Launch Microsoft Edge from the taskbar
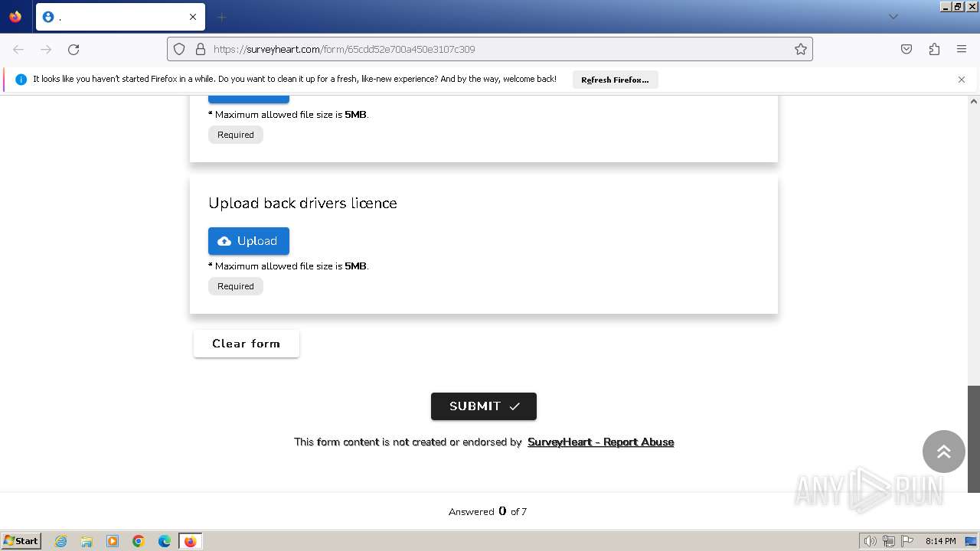 (x=165, y=541)
